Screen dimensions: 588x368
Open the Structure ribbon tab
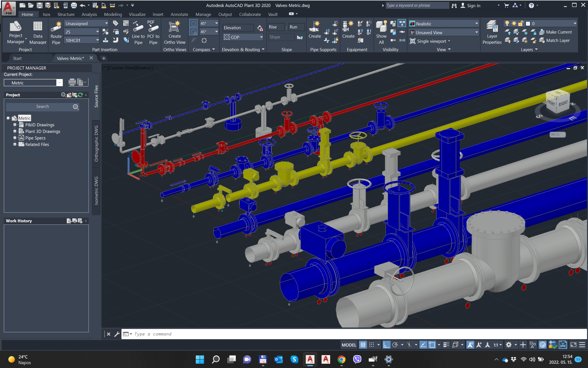click(x=66, y=14)
